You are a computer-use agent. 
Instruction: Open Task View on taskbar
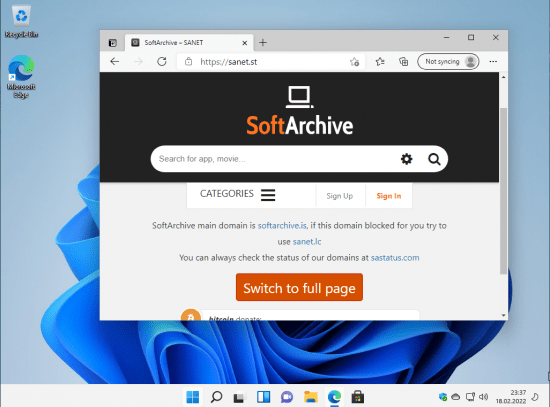[x=240, y=397]
